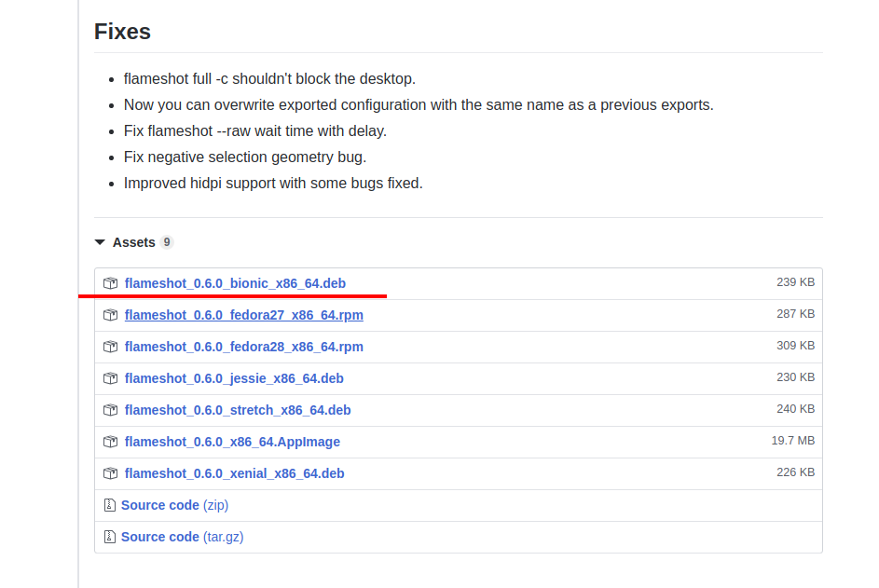879x588 pixels.
Task: Click the package icon beside flameshot_0.6.0_bionic_x86_64.deb
Action: point(110,283)
